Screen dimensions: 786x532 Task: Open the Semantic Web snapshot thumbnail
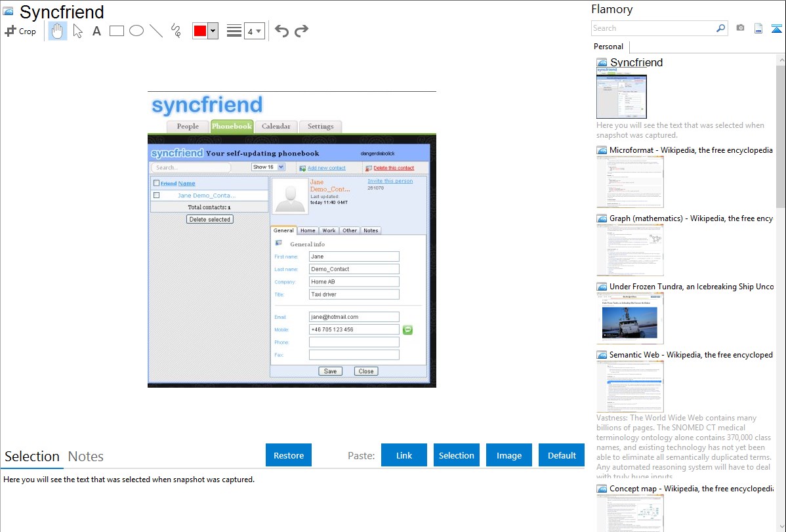tap(630, 386)
